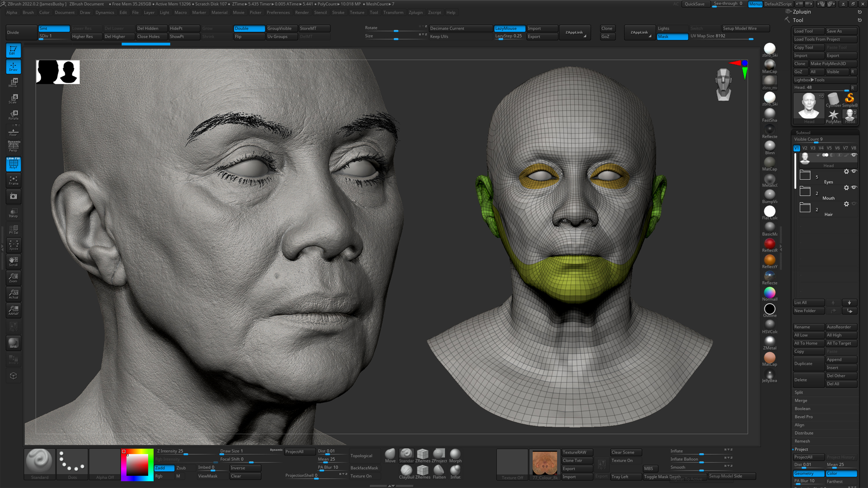This screenshot has width=868, height=488.
Task: Disable LazyMouse on the top shelf
Action: [509, 28]
